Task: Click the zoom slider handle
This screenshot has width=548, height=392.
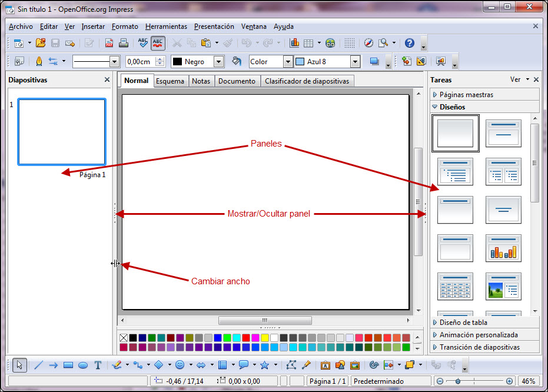Action: (x=458, y=381)
